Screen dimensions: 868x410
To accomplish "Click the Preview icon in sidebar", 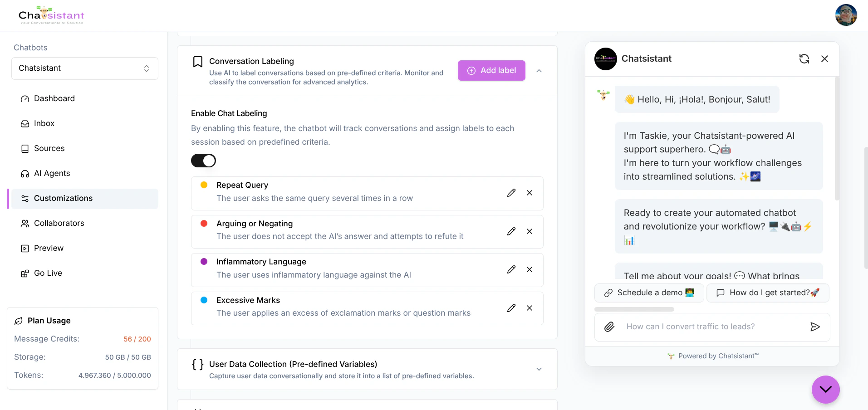I will point(25,249).
